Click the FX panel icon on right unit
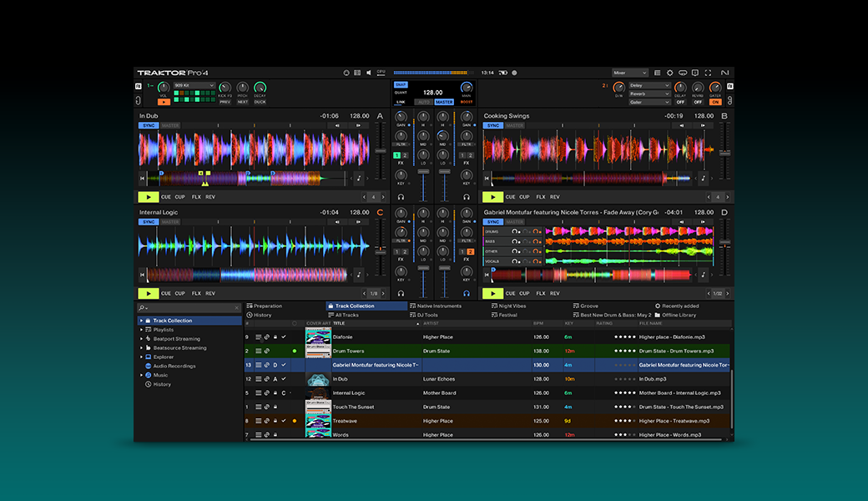The image size is (868, 501). pyautogui.click(x=729, y=86)
